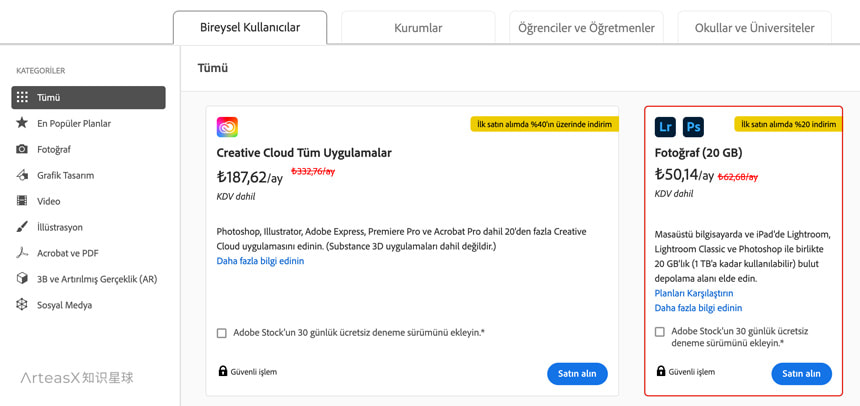Enable Adobe Stock trial checkbox for Creative Cloud
Viewport: 860px width, 406px height.
point(222,333)
